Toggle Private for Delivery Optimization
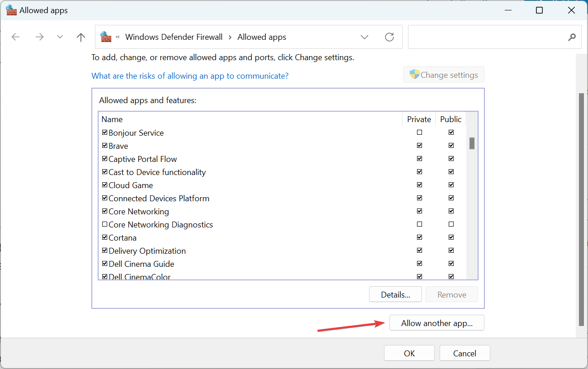The width and height of the screenshot is (588, 369). [x=419, y=251]
